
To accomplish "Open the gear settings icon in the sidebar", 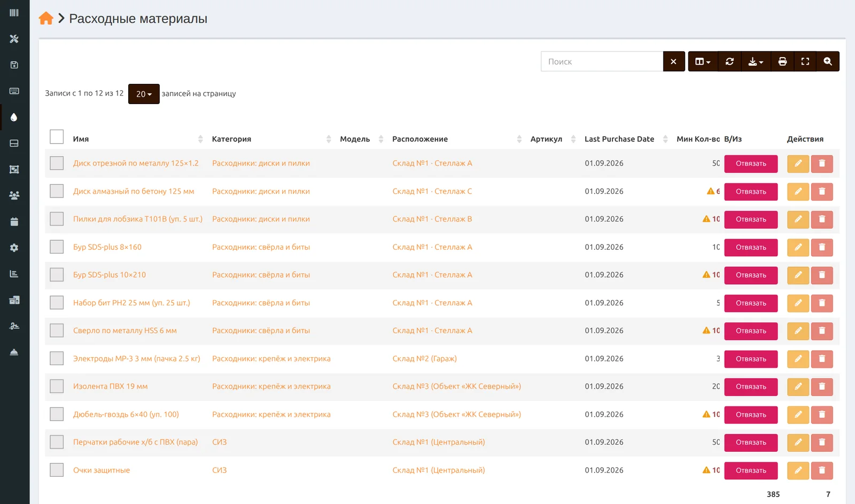I will point(14,248).
